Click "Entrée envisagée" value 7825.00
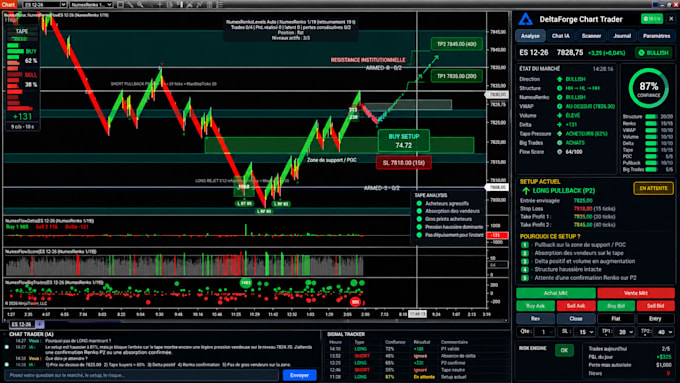The height and width of the screenshot is (383, 680). pyautogui.click(x=583, y=200)
